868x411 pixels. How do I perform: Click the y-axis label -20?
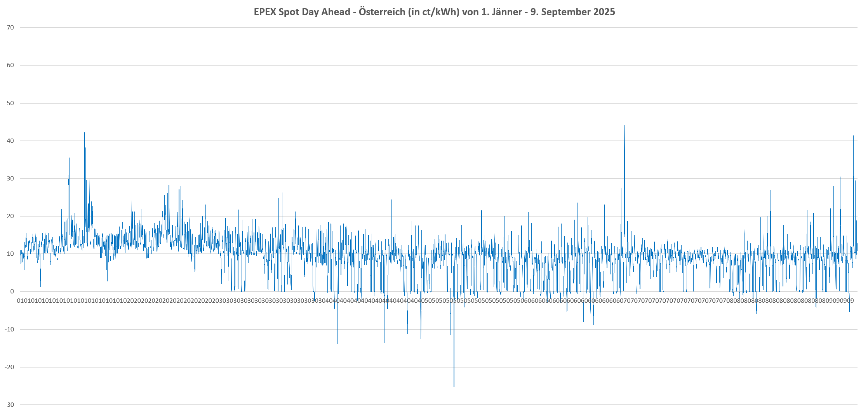pyautogui.click(x=9, y=367)
